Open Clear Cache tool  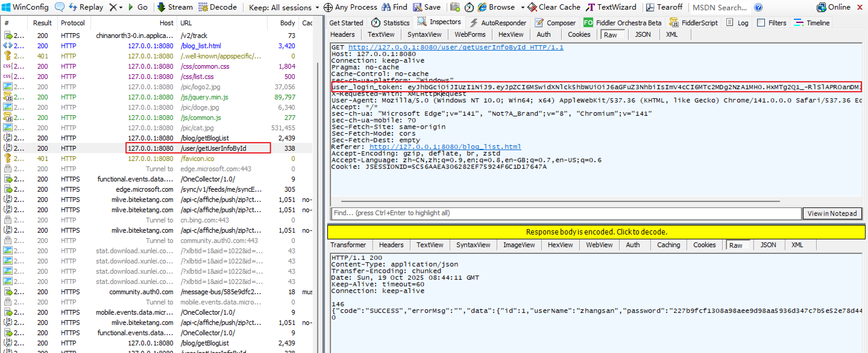coord(554,7)
